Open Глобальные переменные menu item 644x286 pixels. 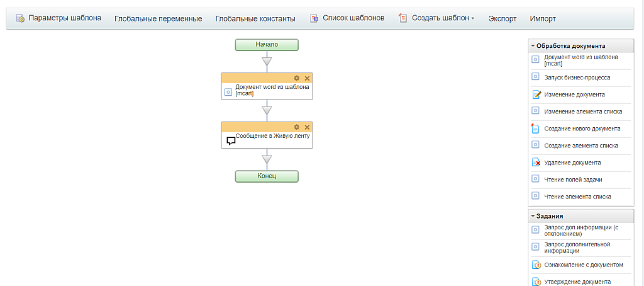(x=158, y=19)
